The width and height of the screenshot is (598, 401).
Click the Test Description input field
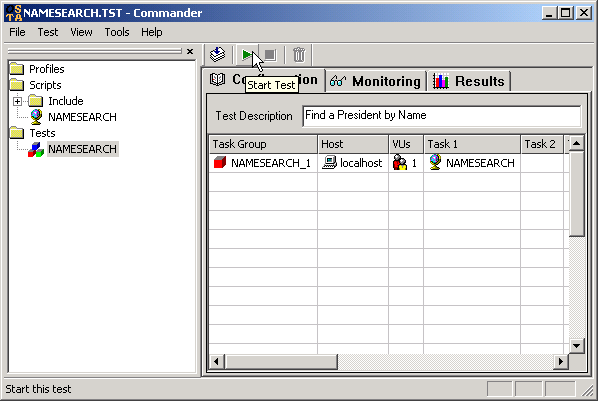pyautogui.click(x=442, y=116)
